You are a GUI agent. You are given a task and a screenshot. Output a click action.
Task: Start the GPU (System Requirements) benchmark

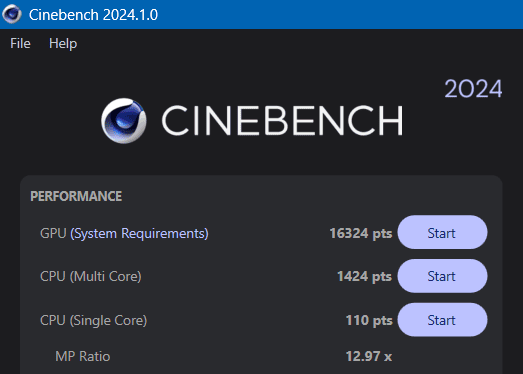(x=442, y=233)
